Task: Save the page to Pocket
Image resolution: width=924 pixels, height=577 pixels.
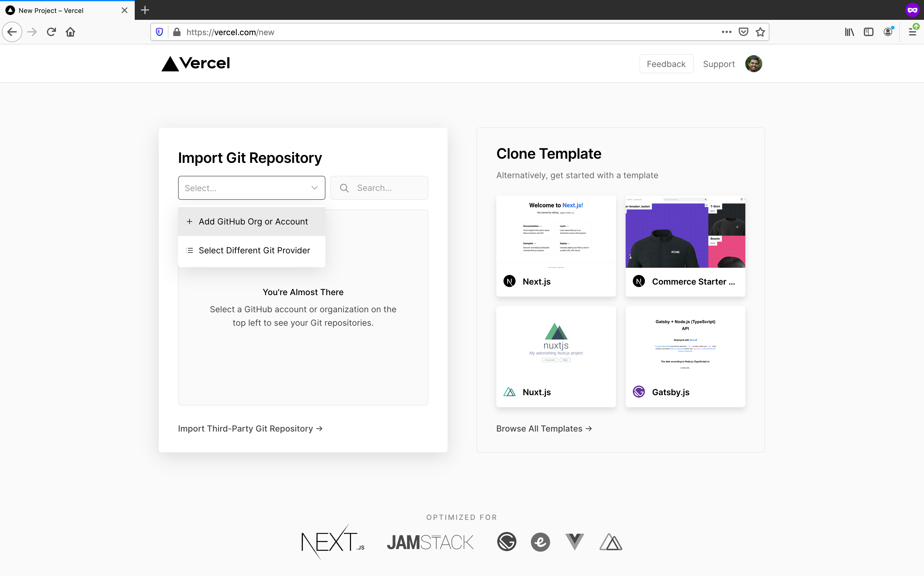Action: point(743,32)
